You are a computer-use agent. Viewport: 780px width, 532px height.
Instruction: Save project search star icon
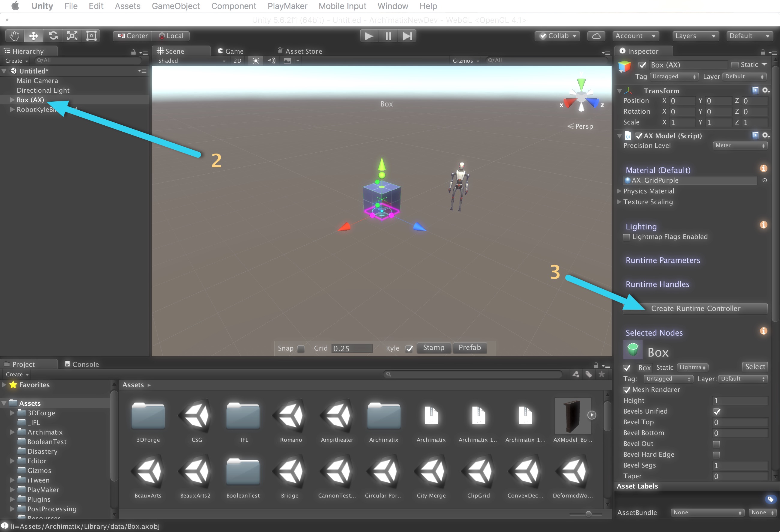tap(602, 374)
